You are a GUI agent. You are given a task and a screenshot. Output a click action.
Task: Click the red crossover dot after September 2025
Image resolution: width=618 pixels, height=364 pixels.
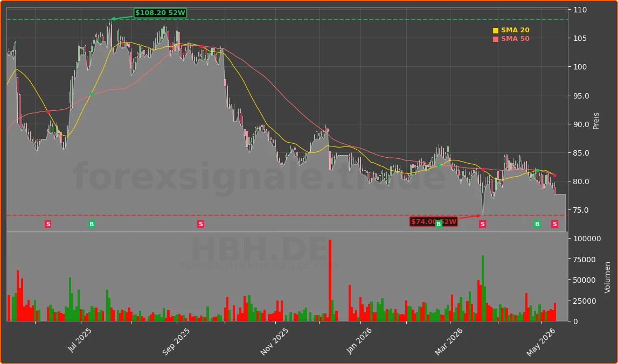[x=200, y=46]
